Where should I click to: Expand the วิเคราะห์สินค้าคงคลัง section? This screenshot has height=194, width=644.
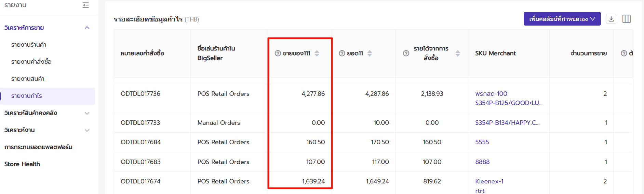coord(87,113)
